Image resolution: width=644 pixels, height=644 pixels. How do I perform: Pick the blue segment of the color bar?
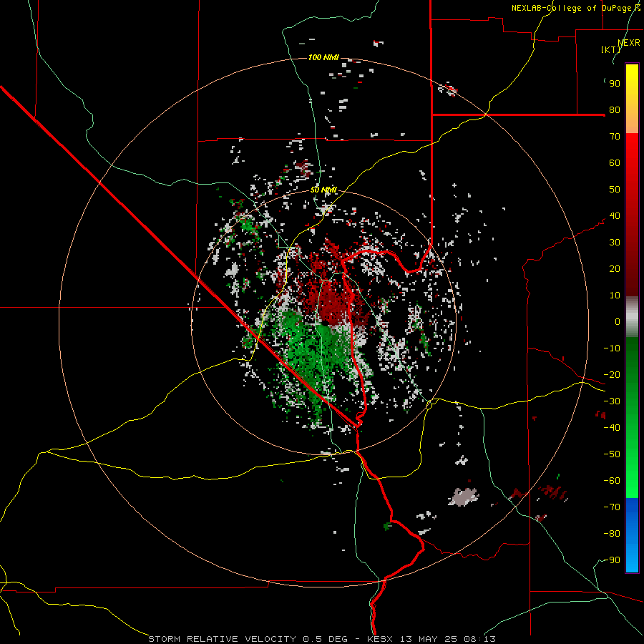[632, 535]
